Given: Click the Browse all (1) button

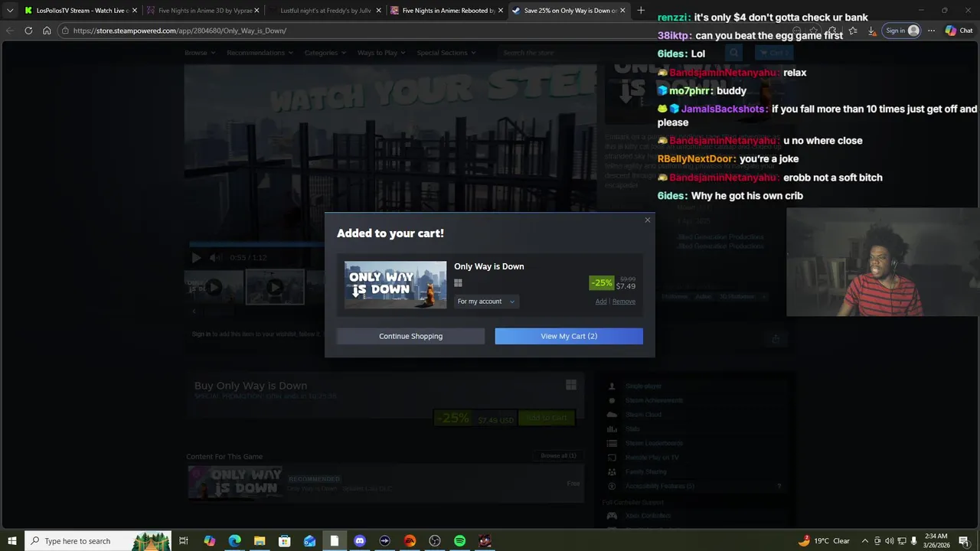Looking at the screenshot, I should 559,455.
